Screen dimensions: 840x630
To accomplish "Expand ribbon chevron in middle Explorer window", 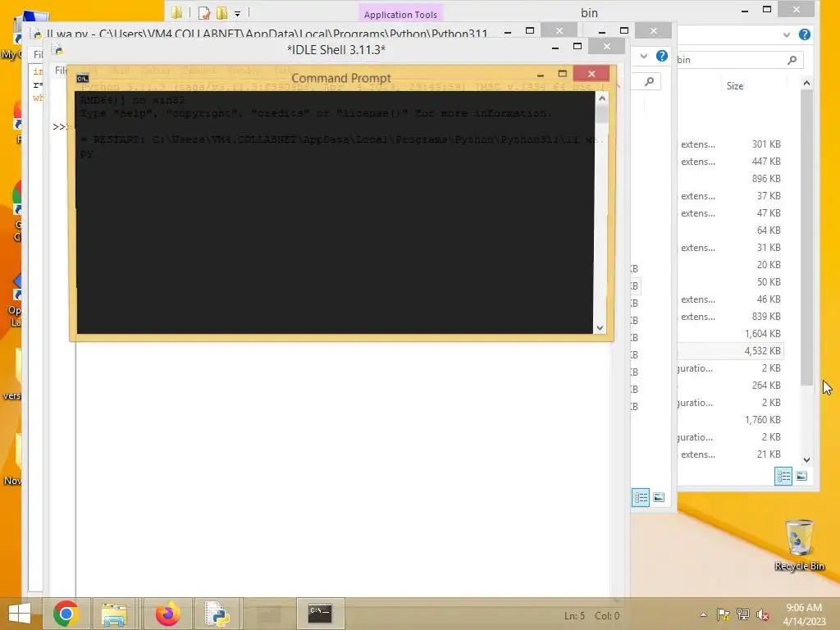I will [644, 56].
